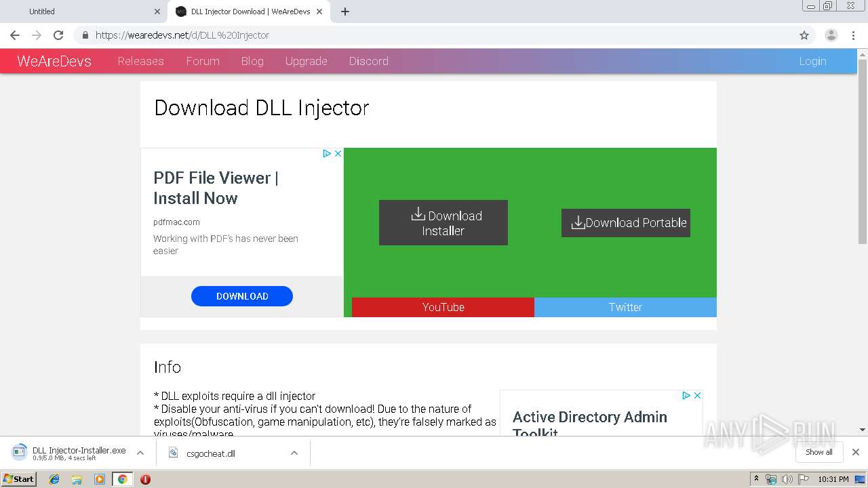Open the Upgrade menu item
Image resolution: width=868 pixels, height=488 pixels.
pyautogui.click(x=306, y=61)
